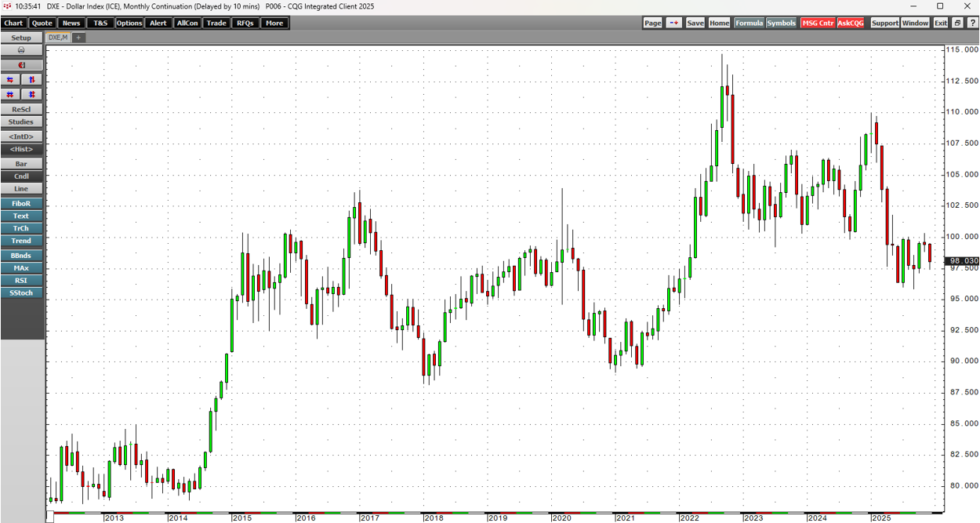Click the minus-plus page button in top toolbar
This screenshot has height=523, width=980.
tap(674, 24)
